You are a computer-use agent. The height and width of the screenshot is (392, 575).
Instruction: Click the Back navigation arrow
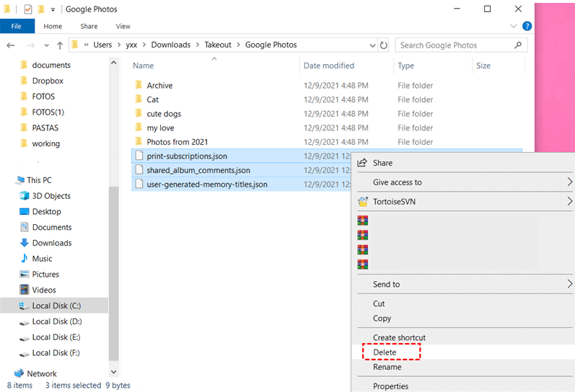tap(10, 45)
